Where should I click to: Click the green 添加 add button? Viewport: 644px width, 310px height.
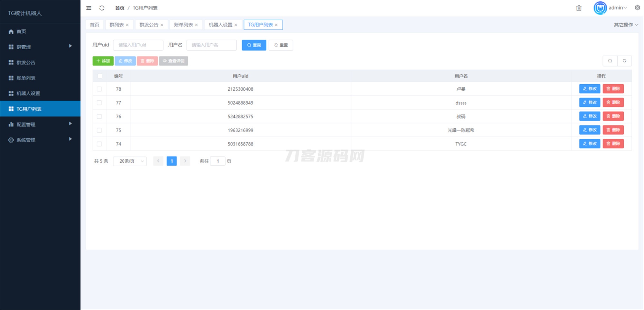pos(103,60)
